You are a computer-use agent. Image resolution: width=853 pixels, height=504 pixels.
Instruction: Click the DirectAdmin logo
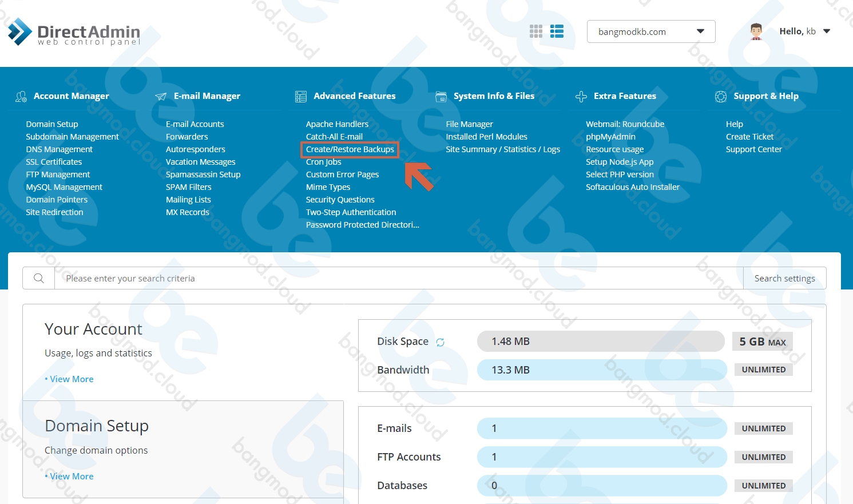(x=74, y=33)
